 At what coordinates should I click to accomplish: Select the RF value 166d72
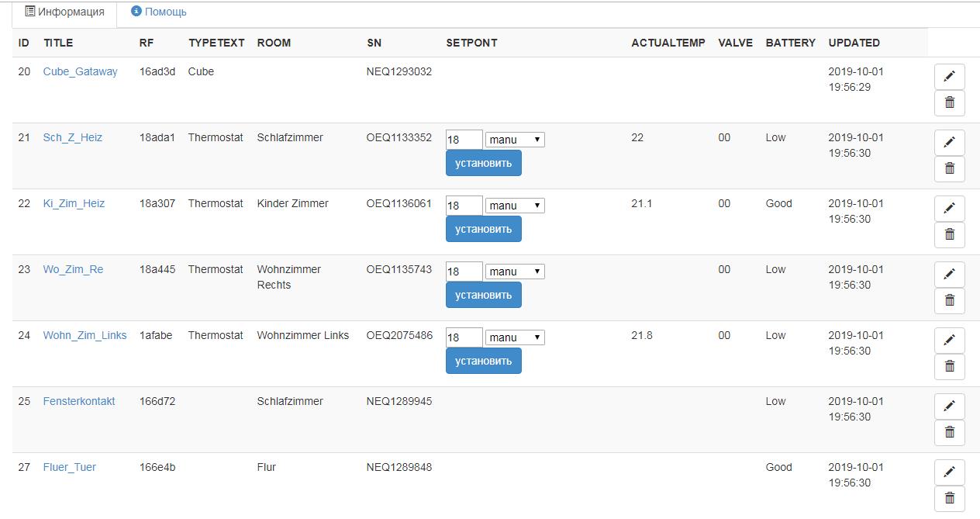click(157, 401)
